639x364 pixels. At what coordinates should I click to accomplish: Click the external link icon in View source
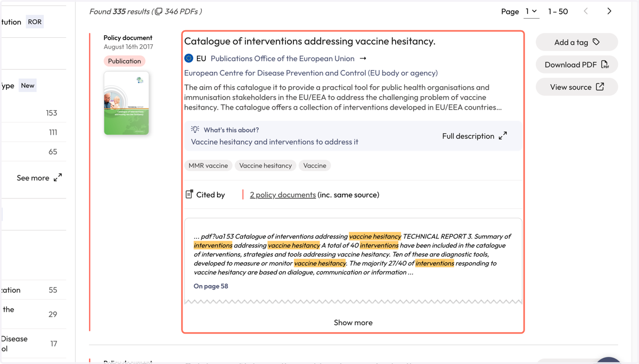tap(600, 87)
